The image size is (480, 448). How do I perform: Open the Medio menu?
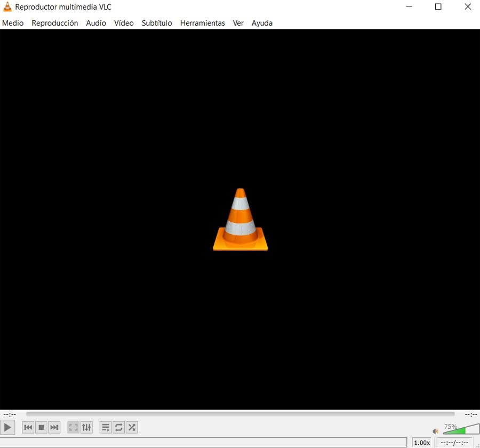click(x=13, y=23)
